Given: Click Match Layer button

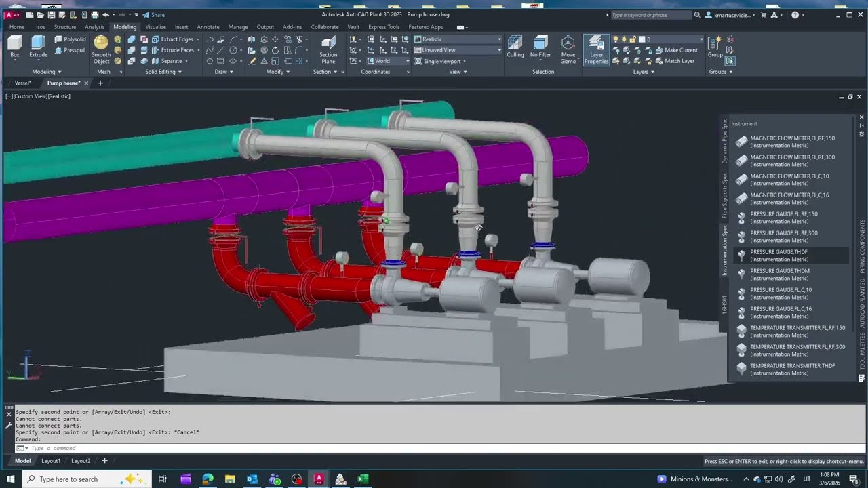Looking at the screenshot, I should tap(674, 61).
